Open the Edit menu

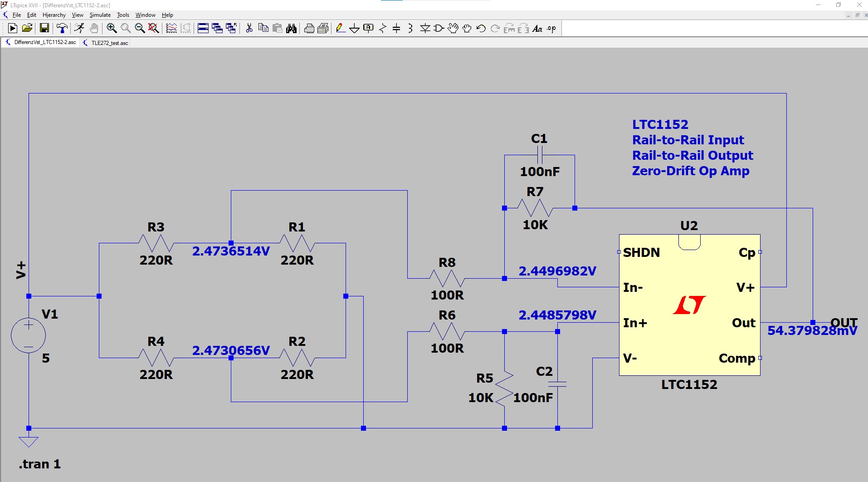pos(32,15)
